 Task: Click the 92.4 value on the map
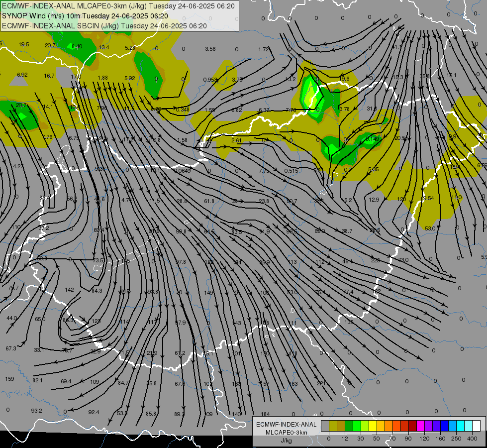94,412
